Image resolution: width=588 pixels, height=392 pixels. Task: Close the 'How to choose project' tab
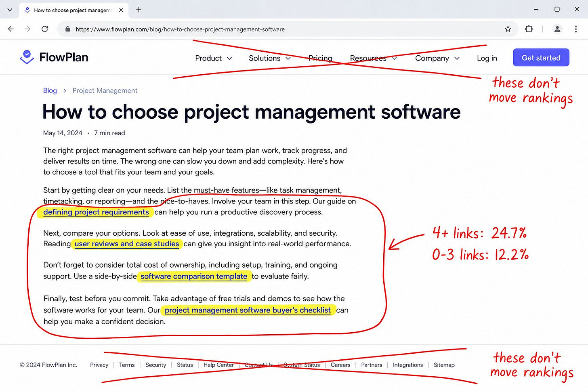point(121,10)
